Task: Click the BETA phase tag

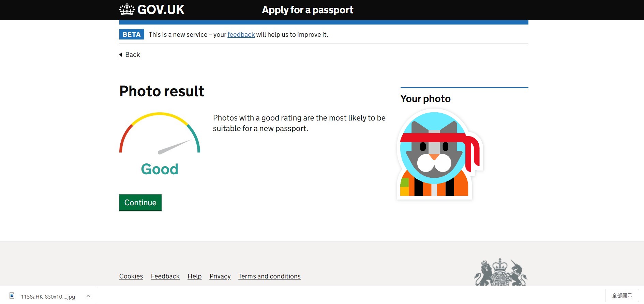Action: click(x=132, y=34)
